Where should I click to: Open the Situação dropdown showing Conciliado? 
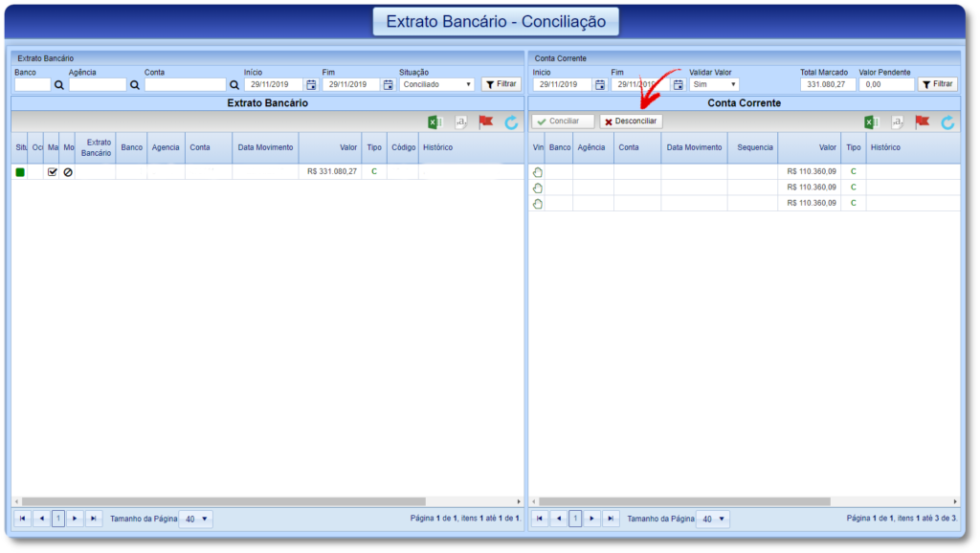click(x=437, y=84)
